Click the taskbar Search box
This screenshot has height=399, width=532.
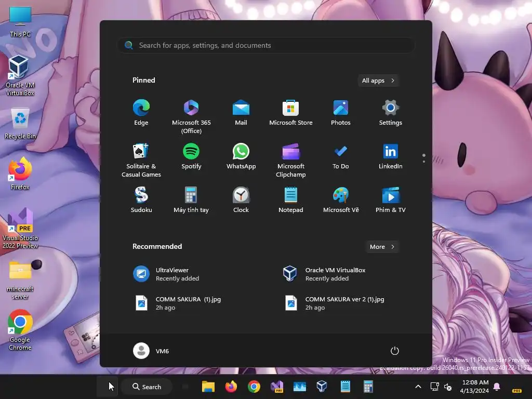(147, 387)
